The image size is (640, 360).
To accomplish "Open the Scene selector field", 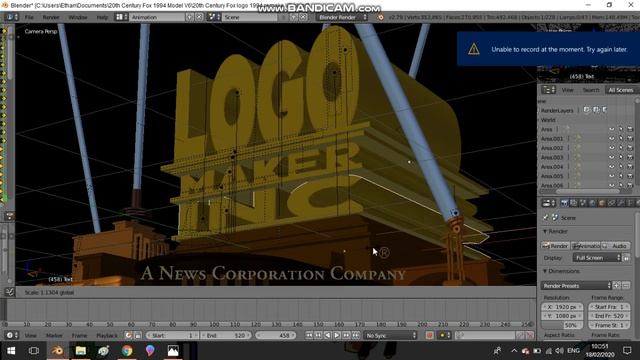I will pyautogui.click(x=250, y=17).
